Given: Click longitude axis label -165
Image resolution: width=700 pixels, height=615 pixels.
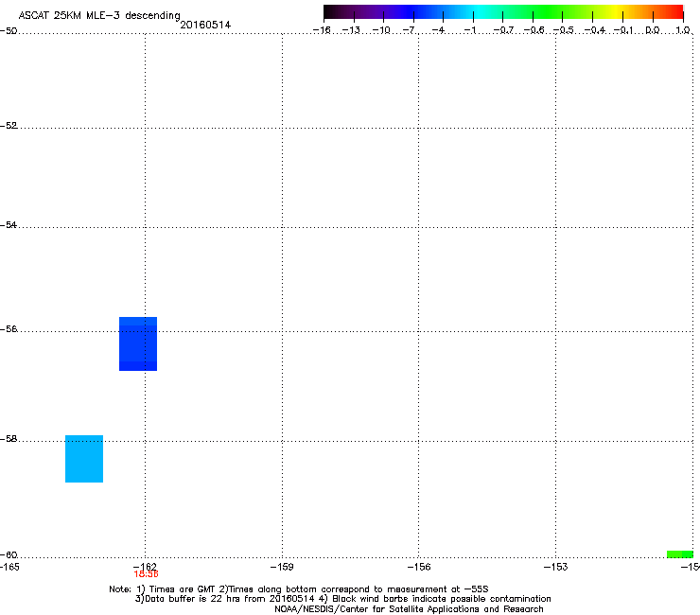Looking at the screenshot, I should [x=9, y=567].
